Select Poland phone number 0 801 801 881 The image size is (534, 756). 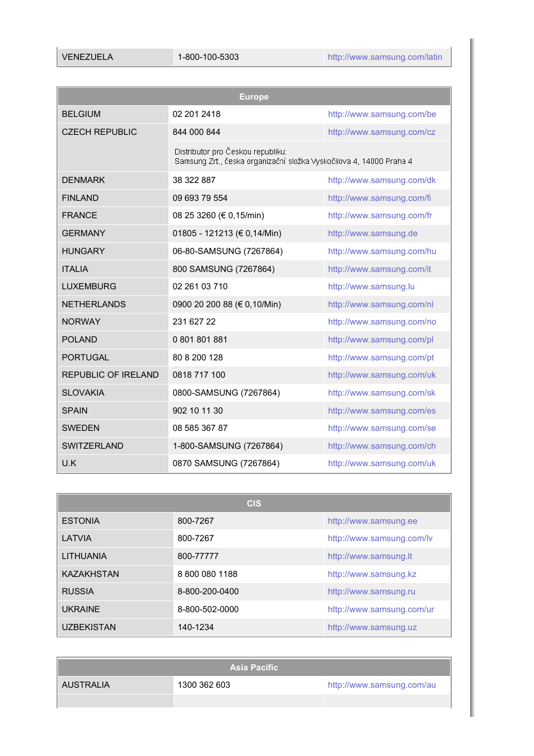(200, 340)
